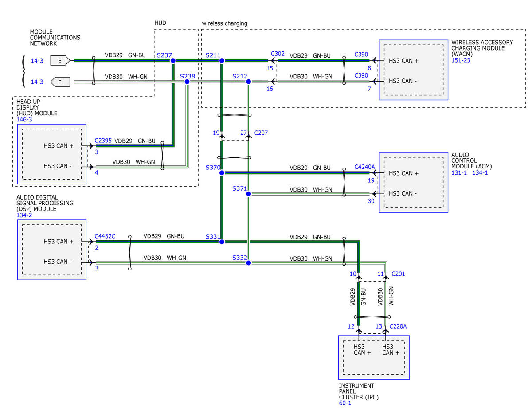Click the E off-page connector symbol
The height and width of the screenshot is (411, 532).
point(60,60)
